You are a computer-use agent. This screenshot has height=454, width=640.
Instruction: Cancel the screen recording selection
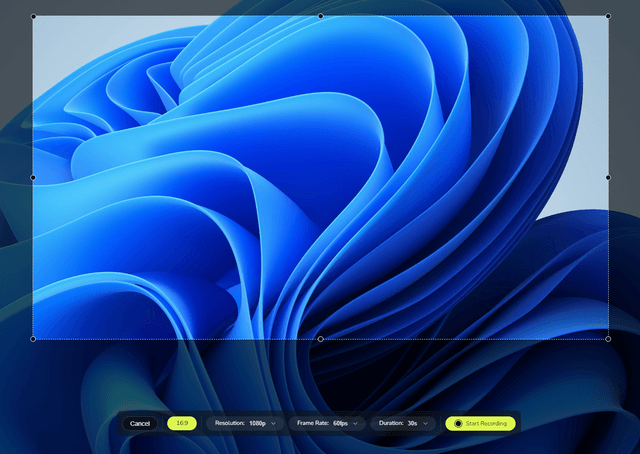[x=140, y=423]
